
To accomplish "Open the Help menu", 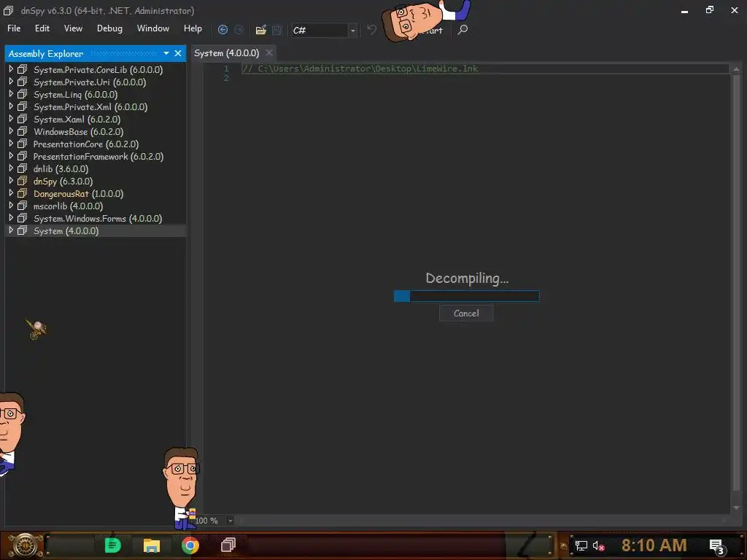I will (193, 28).
